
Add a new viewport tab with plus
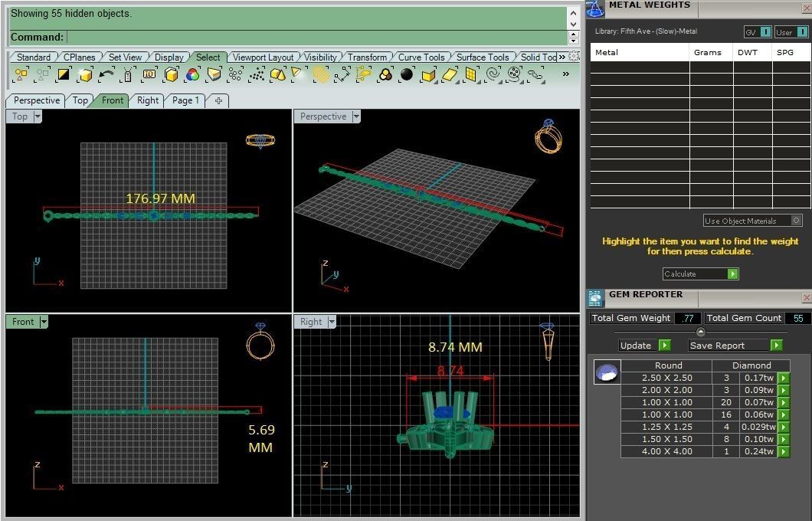pyautogui.click(x=218, y=100)
